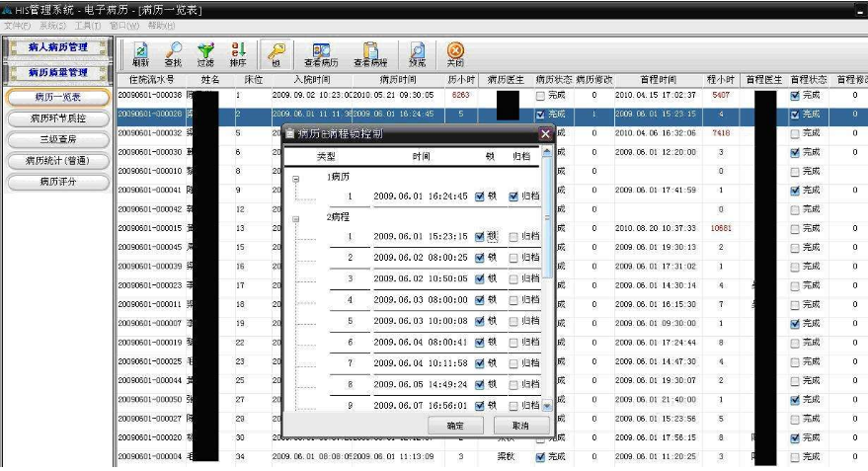Confirm dialog with 确定 button
868x471 pixels.
point(455,426)
